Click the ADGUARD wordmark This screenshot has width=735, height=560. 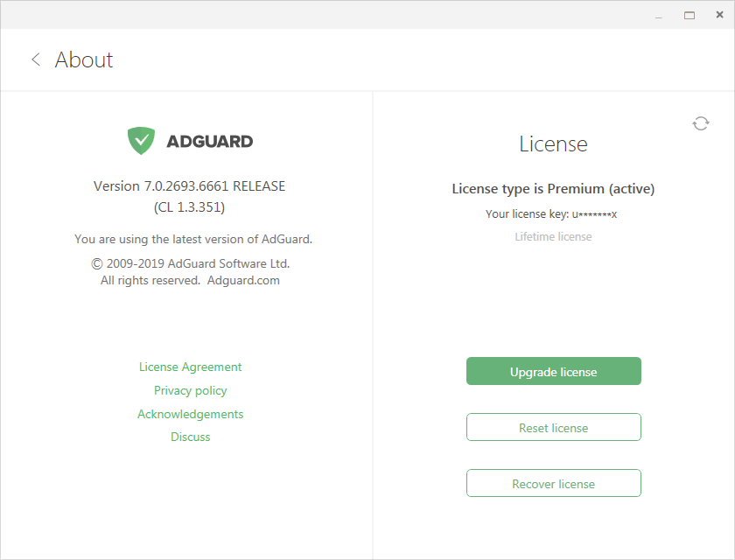[209, 141]
